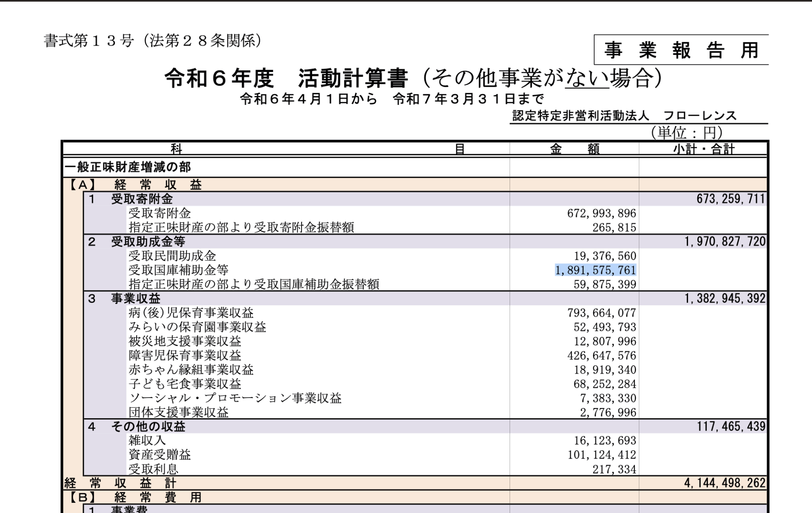This screenshot has width=812, height=513.
Task: Click the highlighted amount 1,891,575,761
Action: tap(595, 270)
